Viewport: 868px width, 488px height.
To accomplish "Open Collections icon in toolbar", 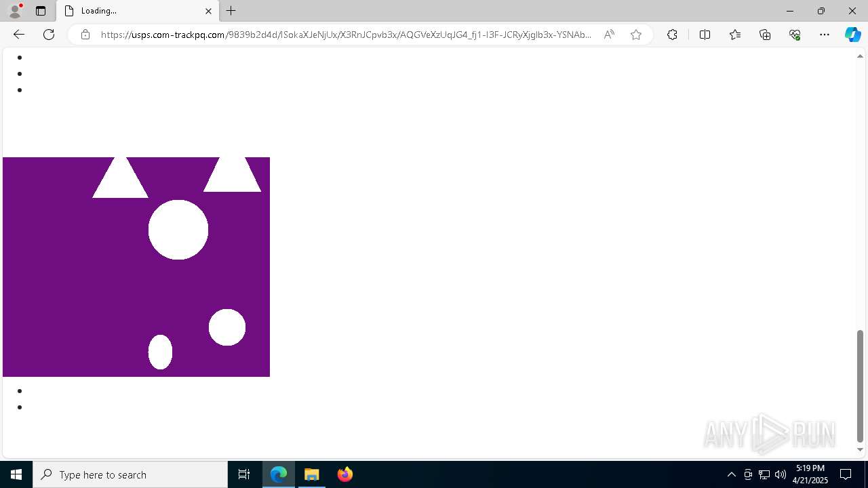I will point(765,35).
